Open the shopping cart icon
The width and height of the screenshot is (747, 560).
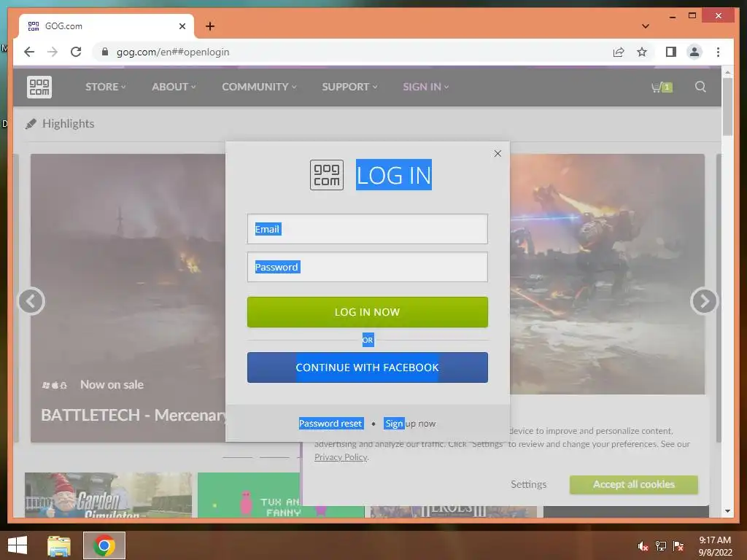(x=662, y=87)
